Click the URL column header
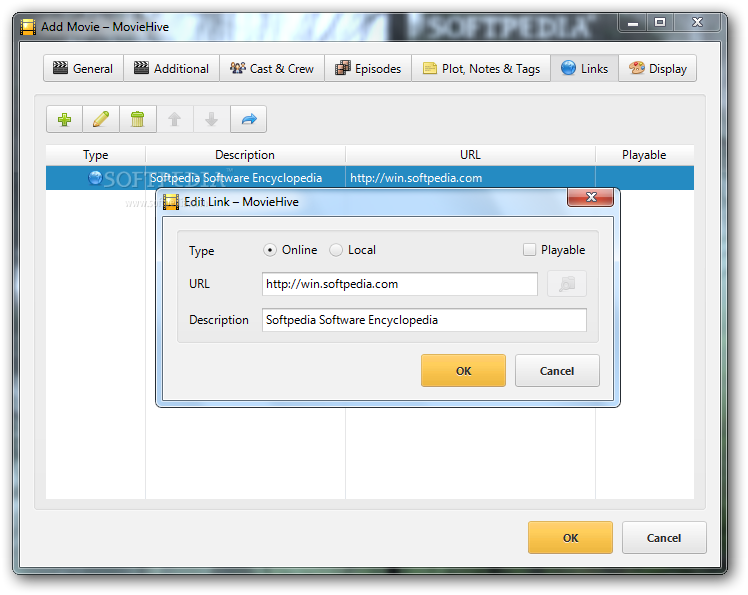Screen dimensions: 748x595 [x=470, y=155]
